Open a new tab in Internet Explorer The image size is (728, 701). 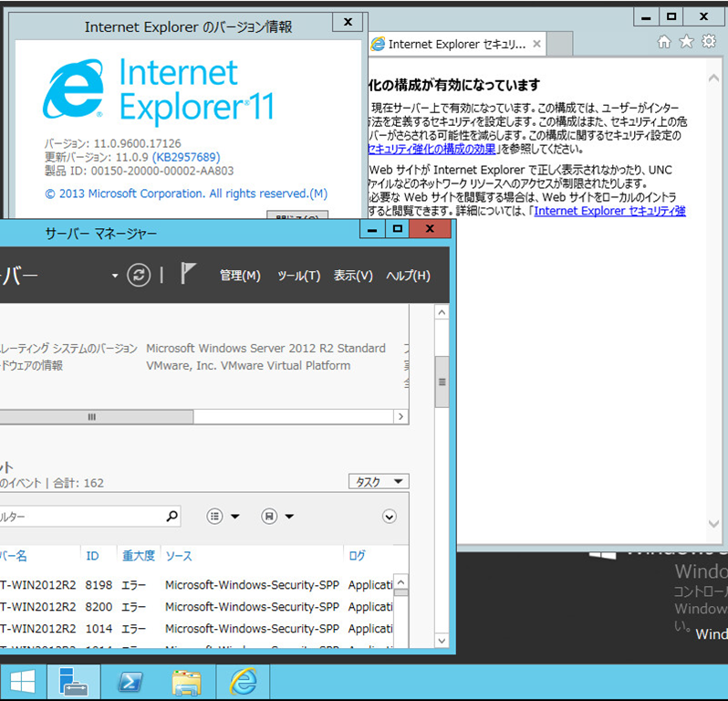[x=560, y=44]
